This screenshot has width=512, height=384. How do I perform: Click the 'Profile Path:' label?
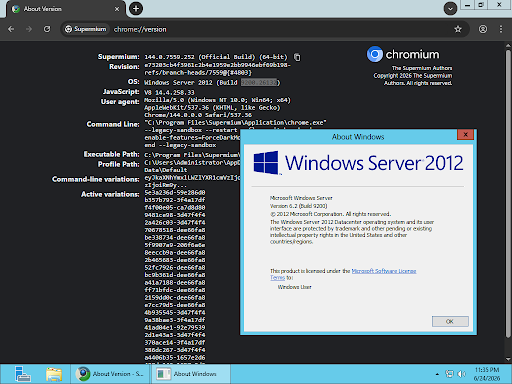click(119, 164)
